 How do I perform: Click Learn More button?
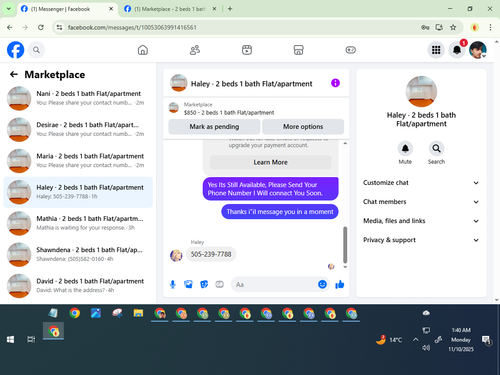270,162
